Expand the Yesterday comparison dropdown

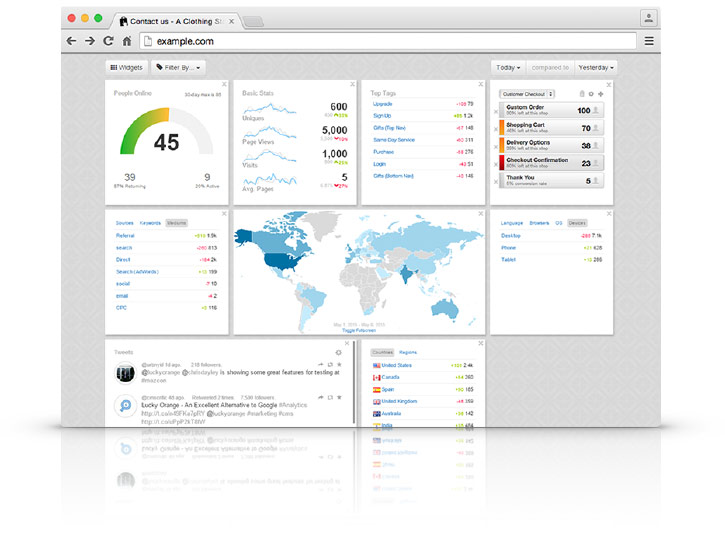tap(596, 68)
